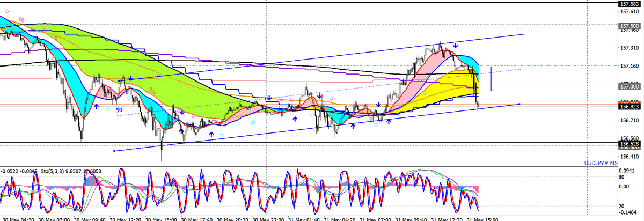Click the 156.410 price axis value

[629, 158]
